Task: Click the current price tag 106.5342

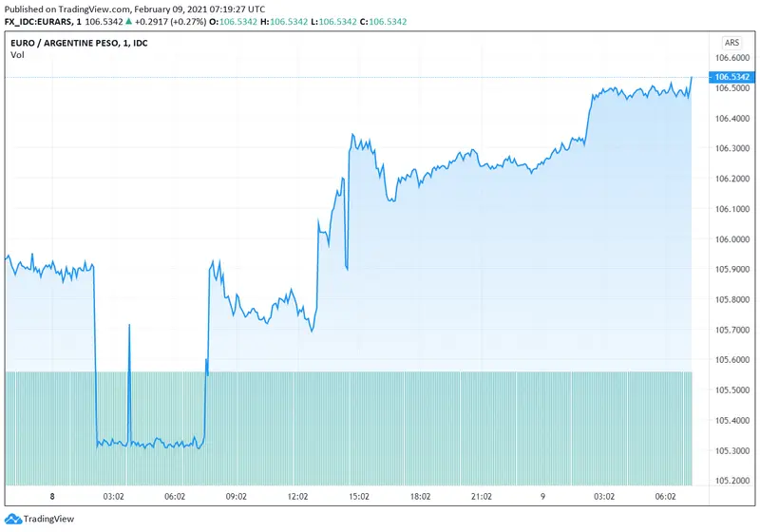Action: coord(732,77)
